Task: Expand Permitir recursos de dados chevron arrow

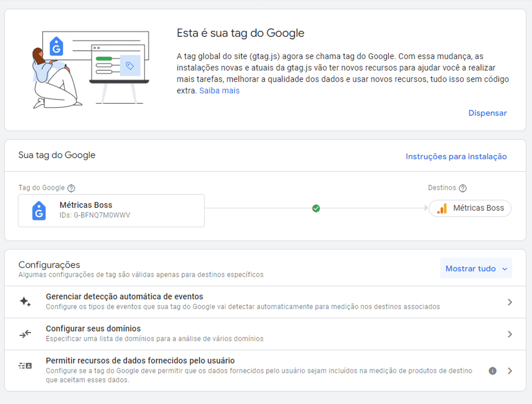Action: [x=510, y=371]
